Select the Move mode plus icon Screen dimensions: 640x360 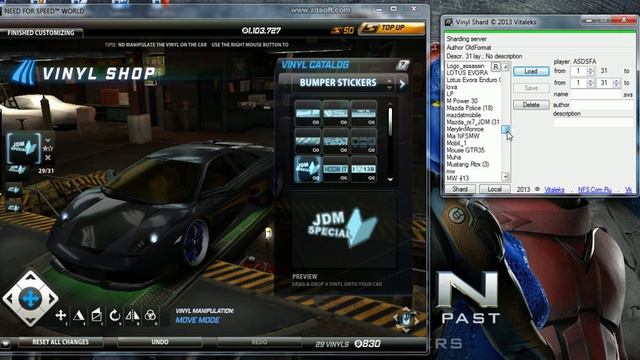tap(61, 315)
